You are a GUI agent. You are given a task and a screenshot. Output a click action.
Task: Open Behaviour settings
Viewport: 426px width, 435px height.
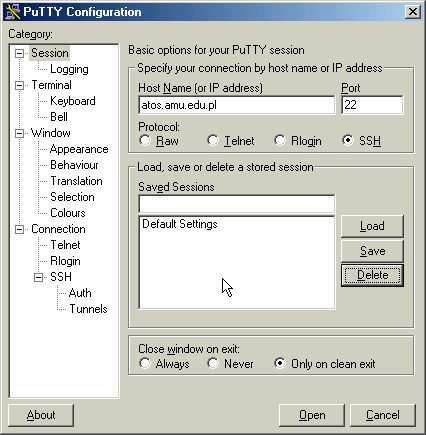tap(74, 165)
